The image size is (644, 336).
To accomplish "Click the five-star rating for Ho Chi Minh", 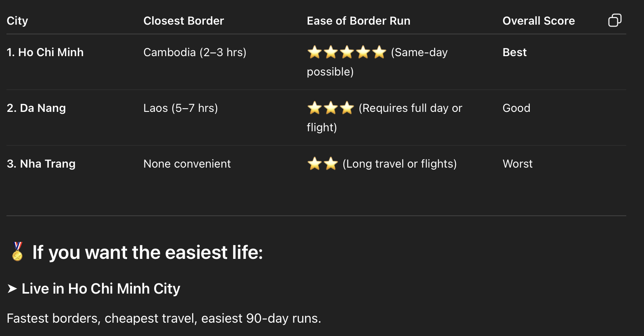I will [347, 52].
